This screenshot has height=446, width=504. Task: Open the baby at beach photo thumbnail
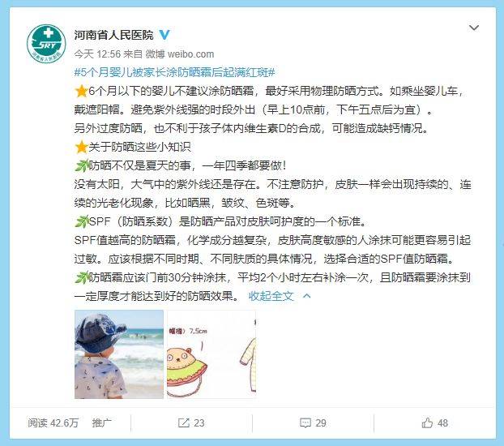(119, 354)
